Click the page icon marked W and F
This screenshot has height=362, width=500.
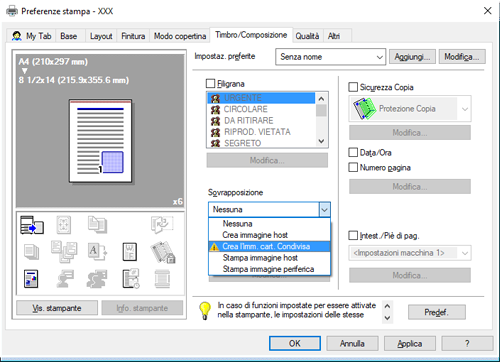click(x=130, y=252)
